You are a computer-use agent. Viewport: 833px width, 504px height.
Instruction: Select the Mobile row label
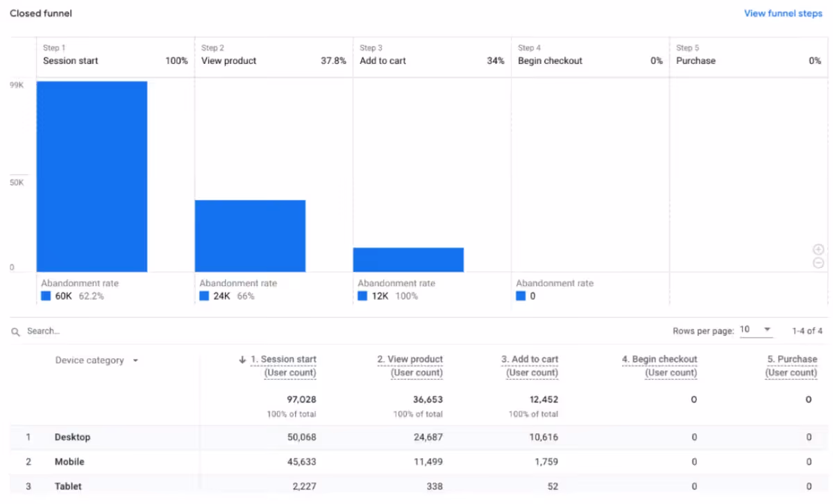(x=69, y=462)
